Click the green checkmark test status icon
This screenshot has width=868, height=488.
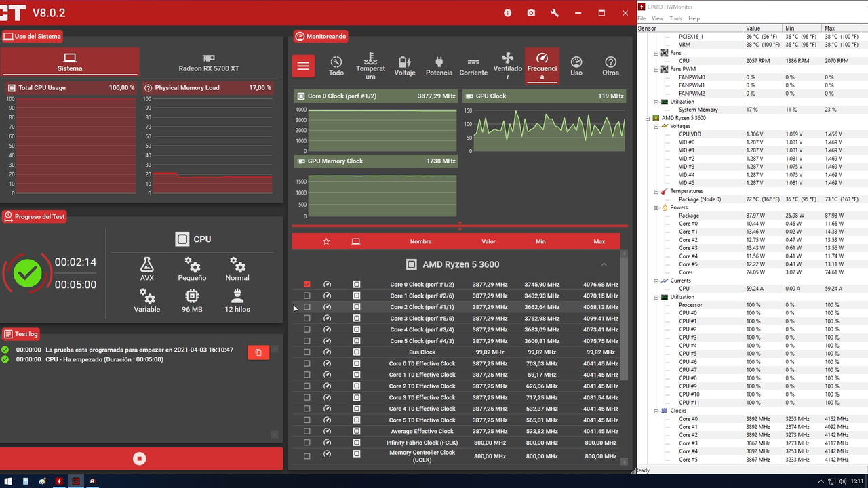point(27,273)
